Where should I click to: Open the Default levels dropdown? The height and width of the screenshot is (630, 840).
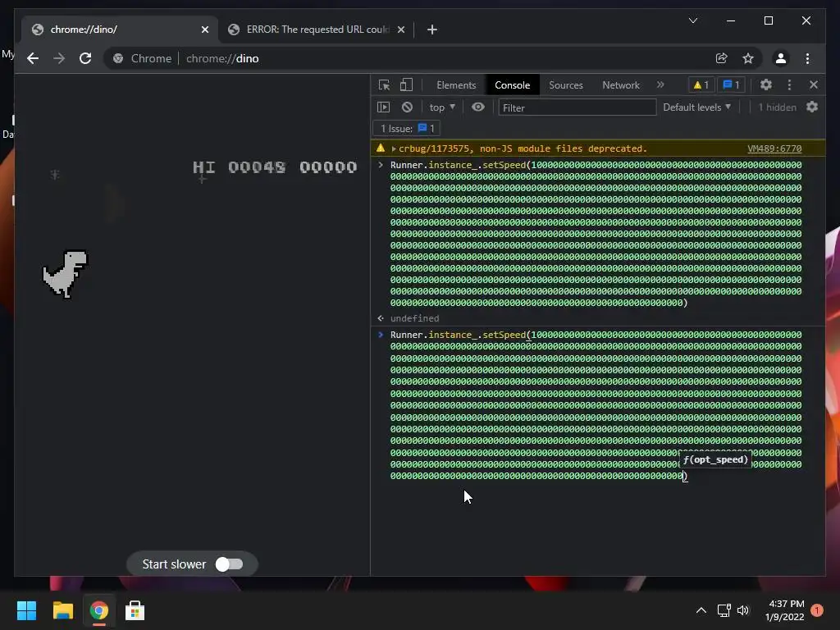coord(696,107)
